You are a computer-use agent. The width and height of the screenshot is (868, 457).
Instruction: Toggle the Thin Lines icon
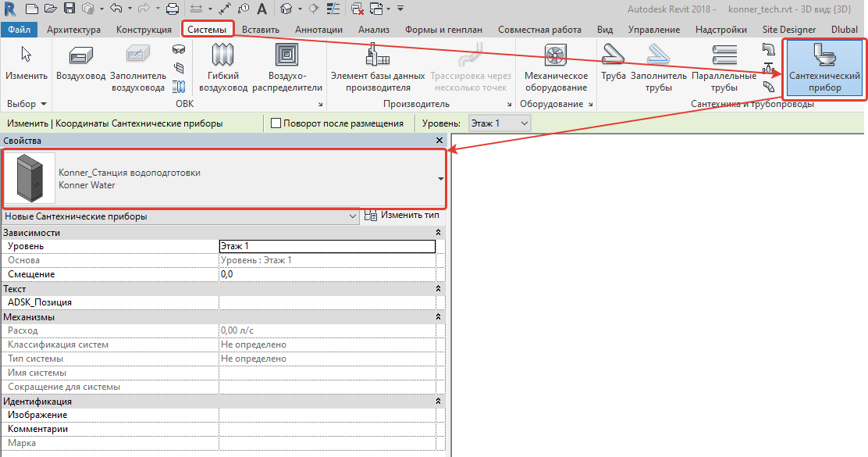(x=333, y=9)
